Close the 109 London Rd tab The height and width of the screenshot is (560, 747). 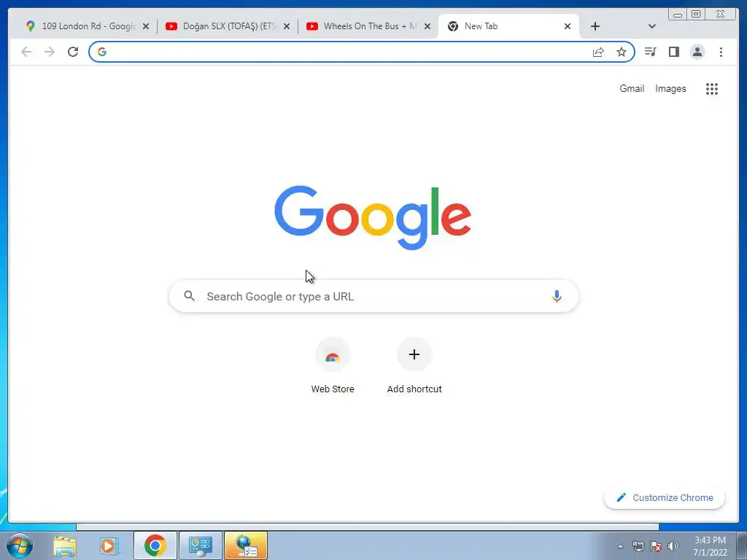[146, 26]
